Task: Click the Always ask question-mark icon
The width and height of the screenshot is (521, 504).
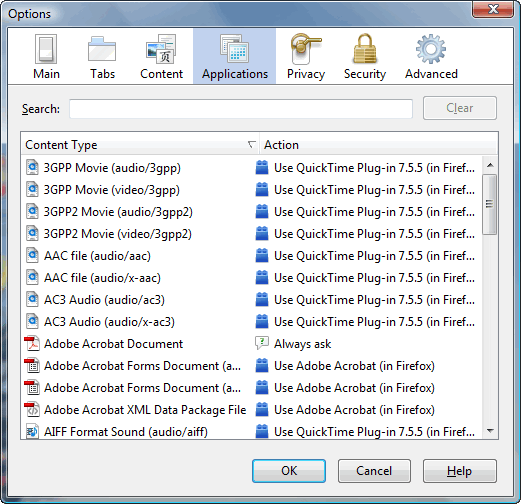Action: (x=262, y=343)
